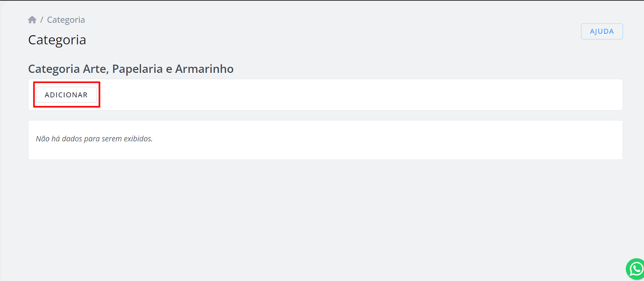644x281 pixels.
Task: Click the breadcrumb slash separator
Action: click(41, 20)
